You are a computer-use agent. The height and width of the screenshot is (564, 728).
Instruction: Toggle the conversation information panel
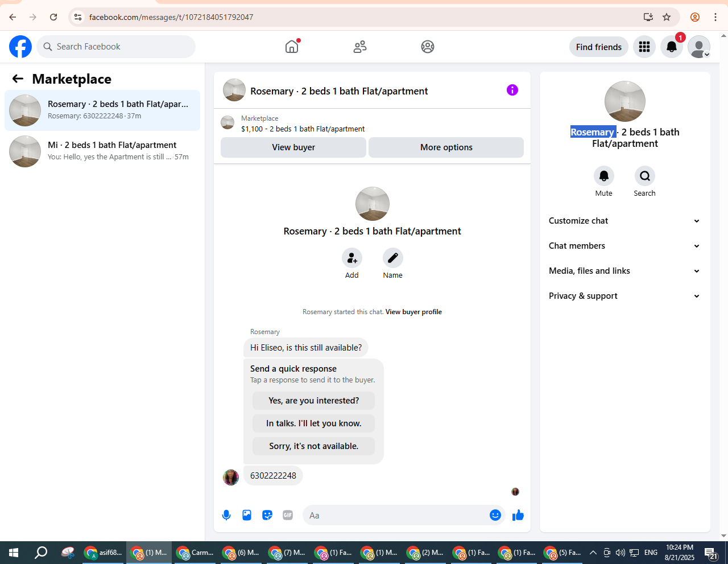[x=512, y=90]
